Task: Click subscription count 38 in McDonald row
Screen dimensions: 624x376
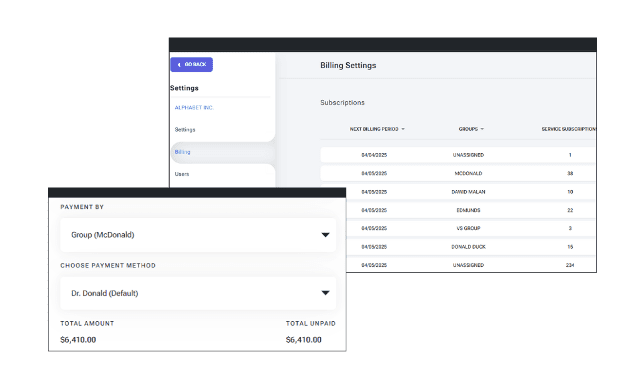Action: pyautogui.click(x=570, y=173)
